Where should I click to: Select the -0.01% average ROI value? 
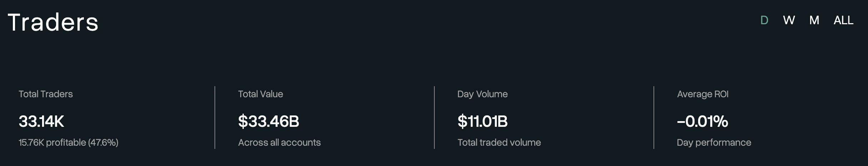pyautogui.click(x=702, y=121)
